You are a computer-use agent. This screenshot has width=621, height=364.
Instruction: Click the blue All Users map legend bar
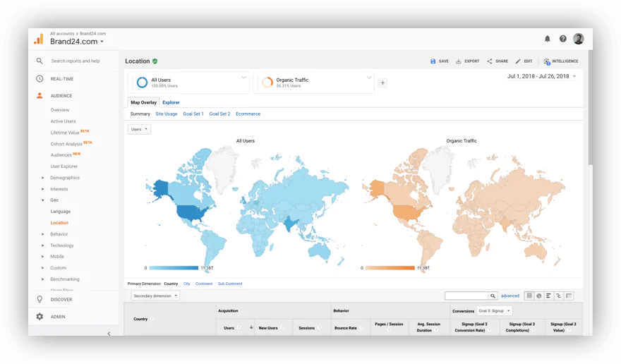click(x=174, y=268)
